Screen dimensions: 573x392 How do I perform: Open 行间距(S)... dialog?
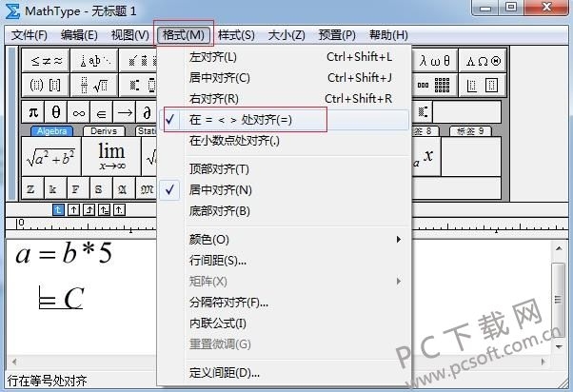pyautogui.click(x=284, y=261)
